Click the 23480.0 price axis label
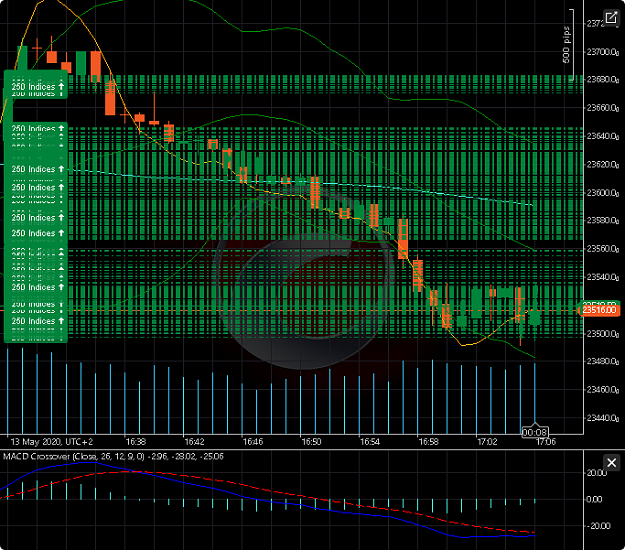 point(603,361)
